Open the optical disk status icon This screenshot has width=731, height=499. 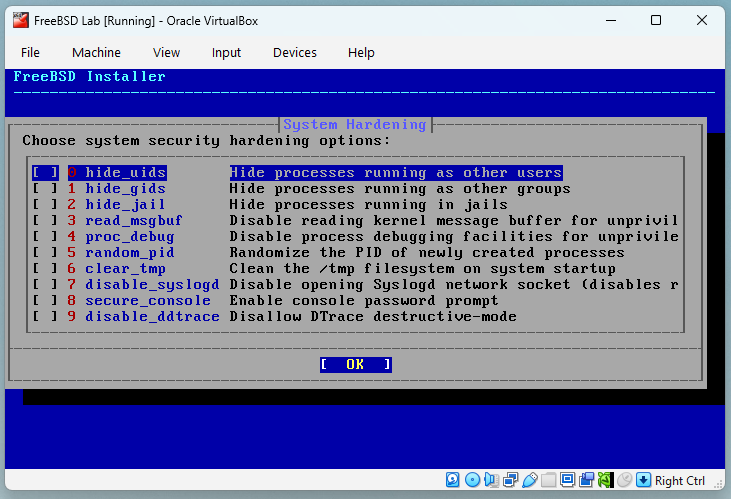pyautogui.click(x=472, y=480)
